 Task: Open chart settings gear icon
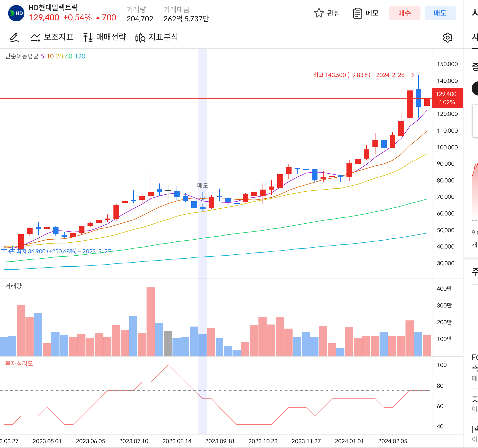447,38
